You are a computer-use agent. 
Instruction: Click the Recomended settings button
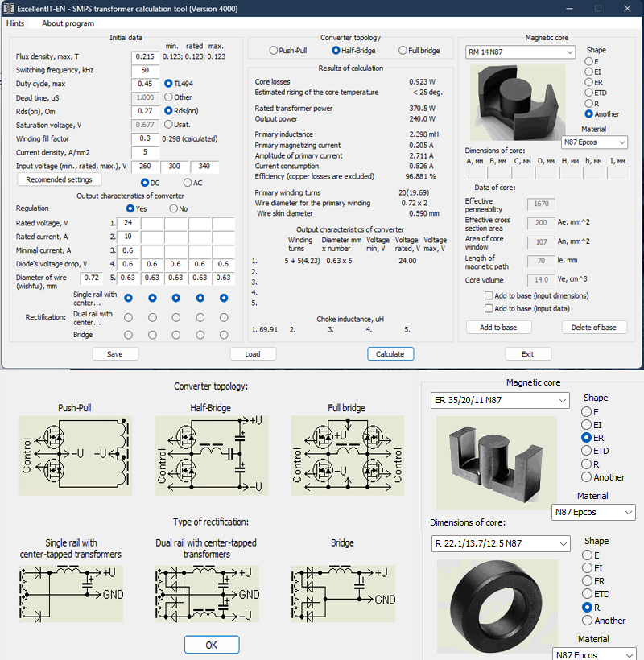(59, 179)
